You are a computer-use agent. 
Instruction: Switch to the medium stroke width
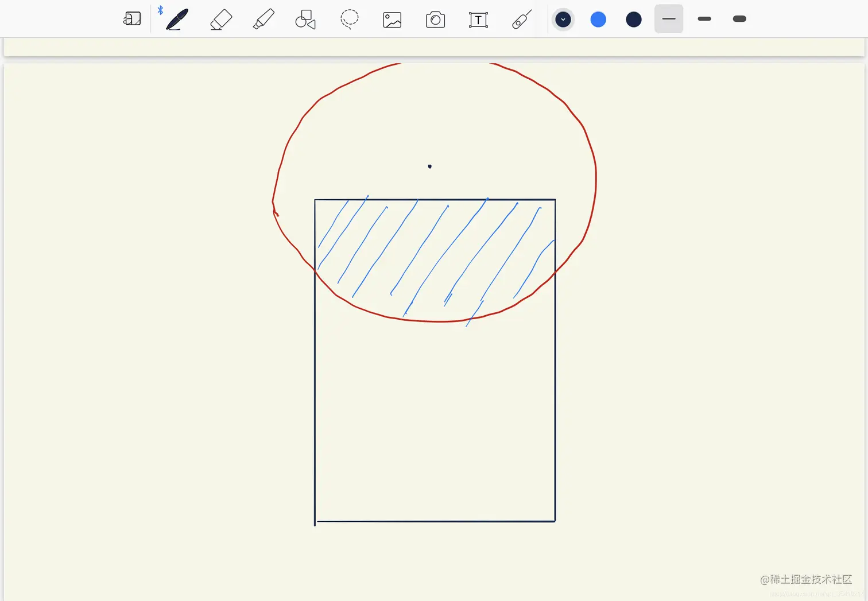(x=703, y=19)
